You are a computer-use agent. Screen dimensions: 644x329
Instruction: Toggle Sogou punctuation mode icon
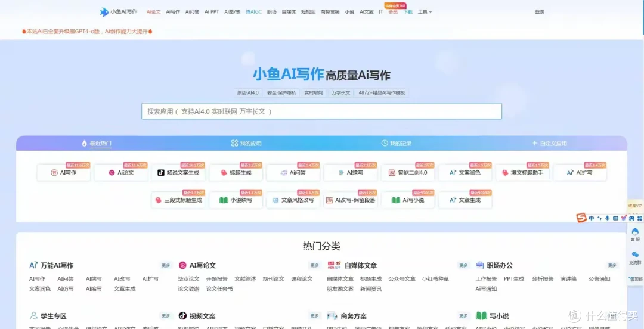coord(600,218)
